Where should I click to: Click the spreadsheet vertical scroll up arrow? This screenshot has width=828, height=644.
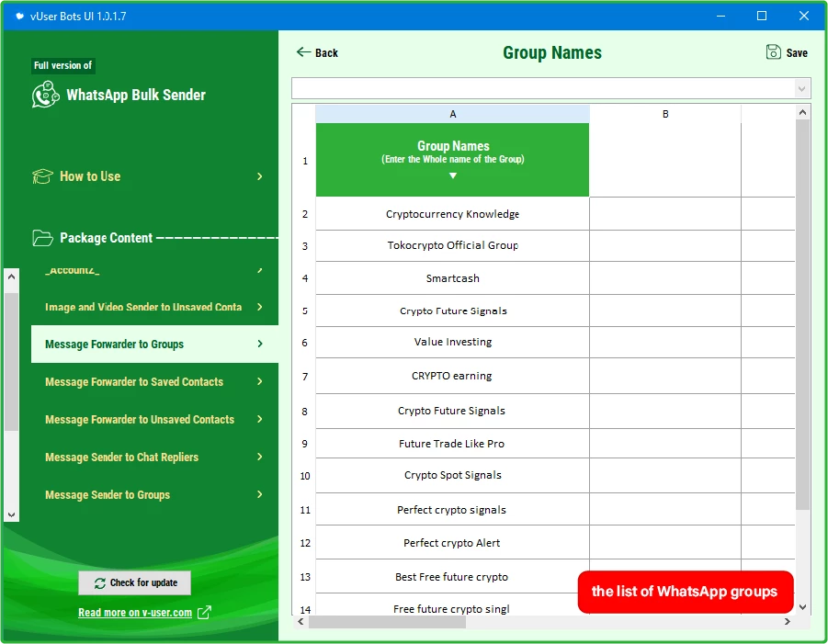(x=802, y=112)
